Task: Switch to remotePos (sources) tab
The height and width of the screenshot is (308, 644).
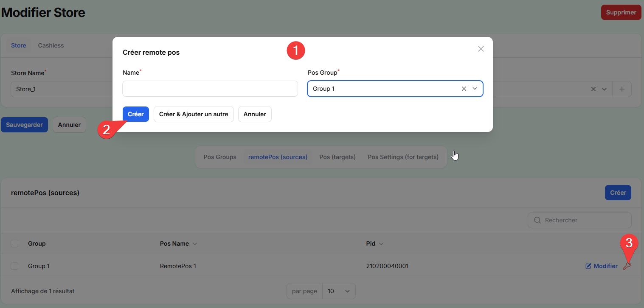Action: pos(278,157)
